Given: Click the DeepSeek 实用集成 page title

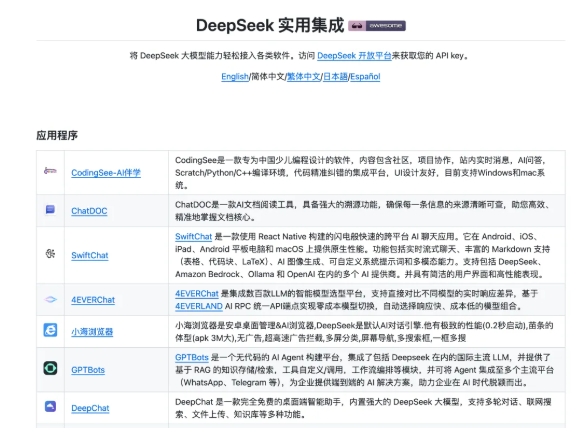Looking at the screenshot, I should click(x=270, y=26).
